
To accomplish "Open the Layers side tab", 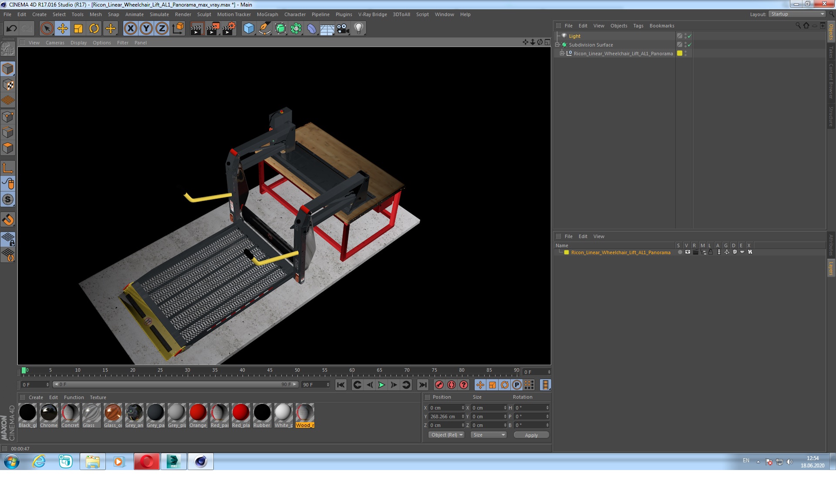I will (x=831, y=269).
